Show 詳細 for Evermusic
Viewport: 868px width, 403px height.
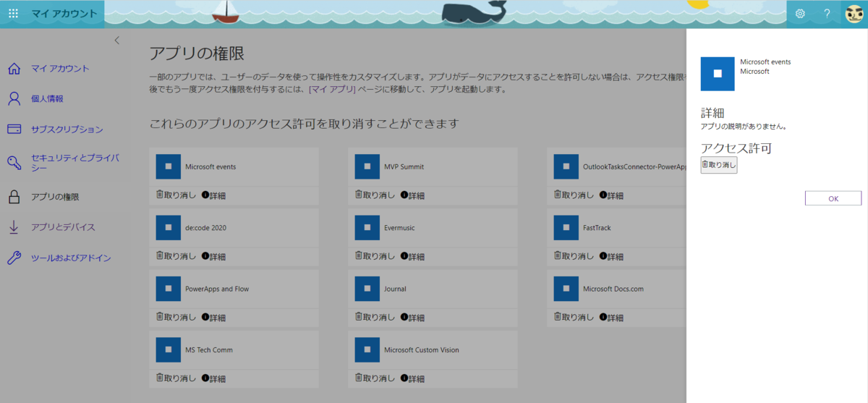point(412,256)
